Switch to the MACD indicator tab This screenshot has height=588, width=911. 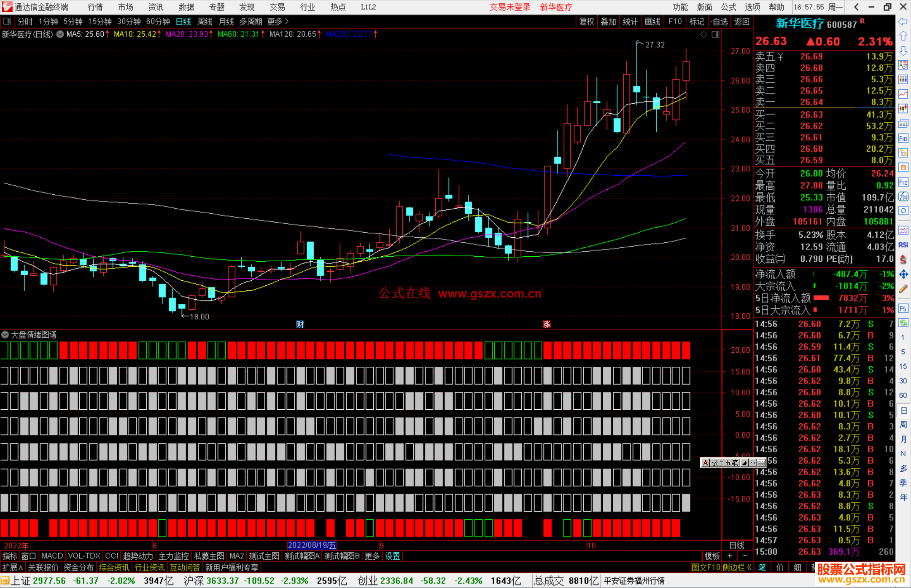tap(52, 556)
